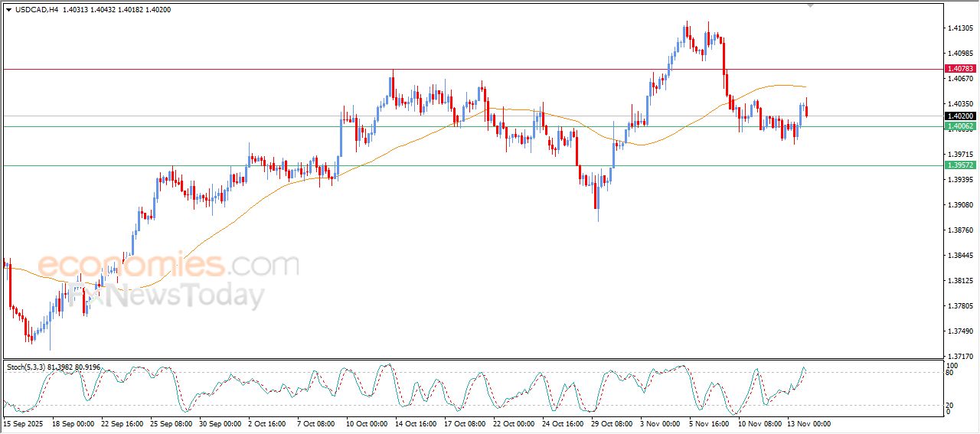Click the stochastic 20 level scale label
Viewport: 980px width, 434px height.
click(x=950, y=405)
